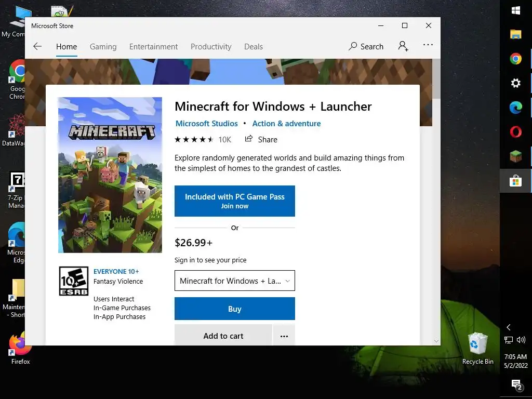Launch Microsoft Edge from taskbar
The height and width of the screenshot is (399, 532).
[x=516, y=108]
